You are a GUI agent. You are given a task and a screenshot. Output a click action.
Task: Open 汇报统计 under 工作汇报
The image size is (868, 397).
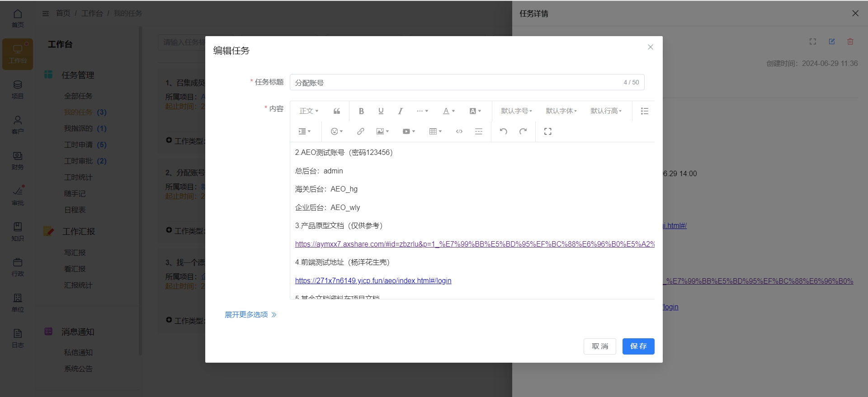coord(78,285)
